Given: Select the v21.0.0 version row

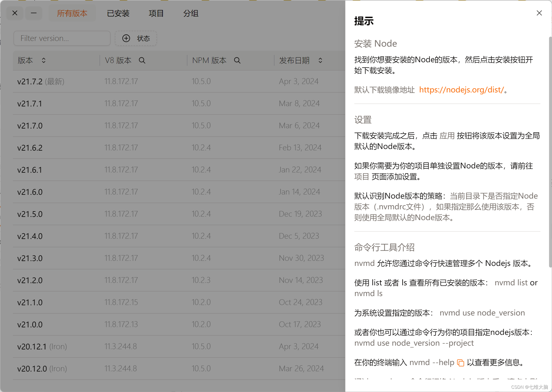Looking at the screenshot, I should (179, 324).
